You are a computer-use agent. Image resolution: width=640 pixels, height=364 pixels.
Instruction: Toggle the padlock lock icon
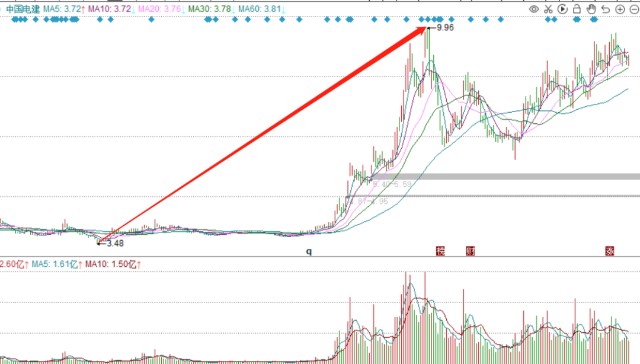click(577, 9)
